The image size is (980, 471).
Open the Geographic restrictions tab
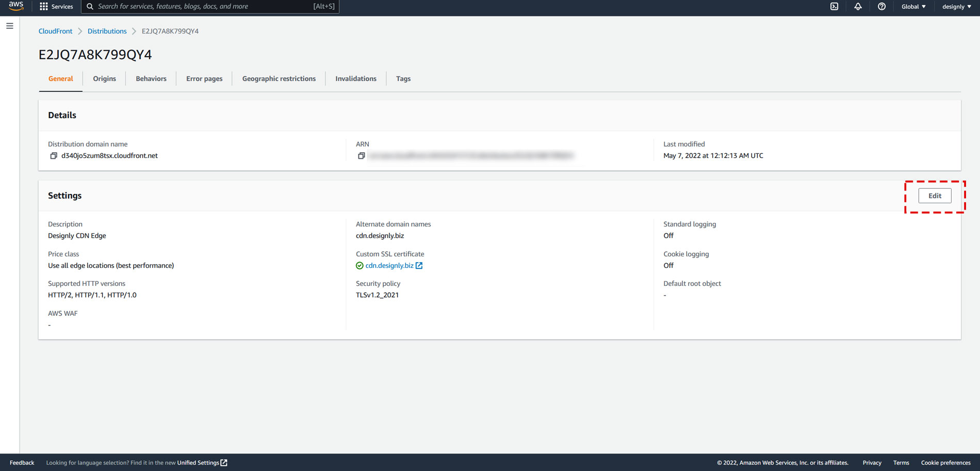coord(279,79)
